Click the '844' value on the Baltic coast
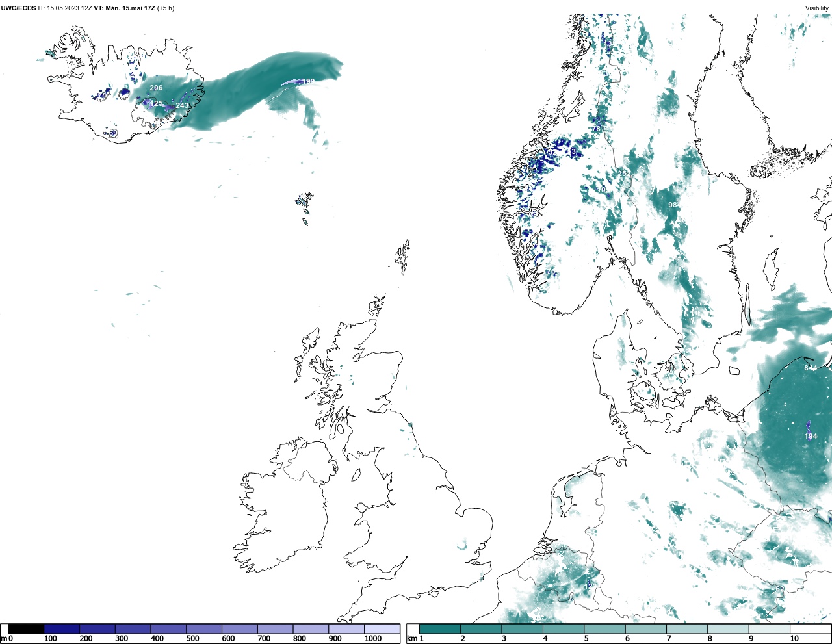Viewport: 832px width, 644px height. coord(811,368)
